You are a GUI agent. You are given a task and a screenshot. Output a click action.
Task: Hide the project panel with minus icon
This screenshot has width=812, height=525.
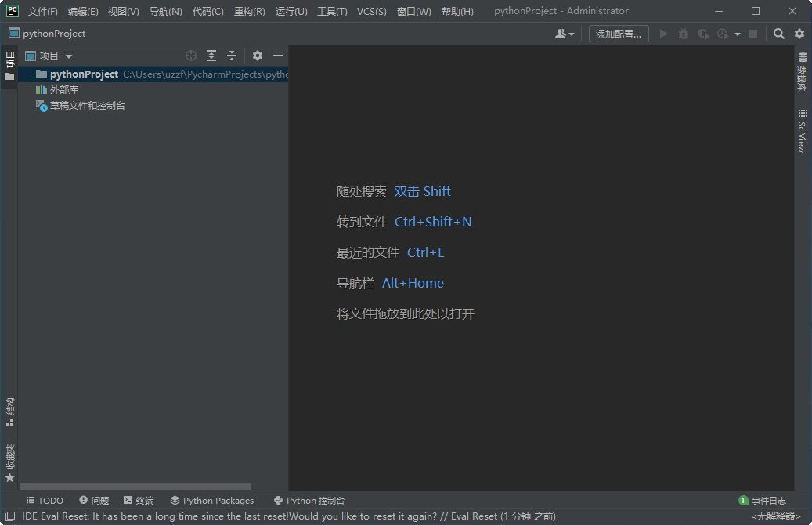click(278, 56)
